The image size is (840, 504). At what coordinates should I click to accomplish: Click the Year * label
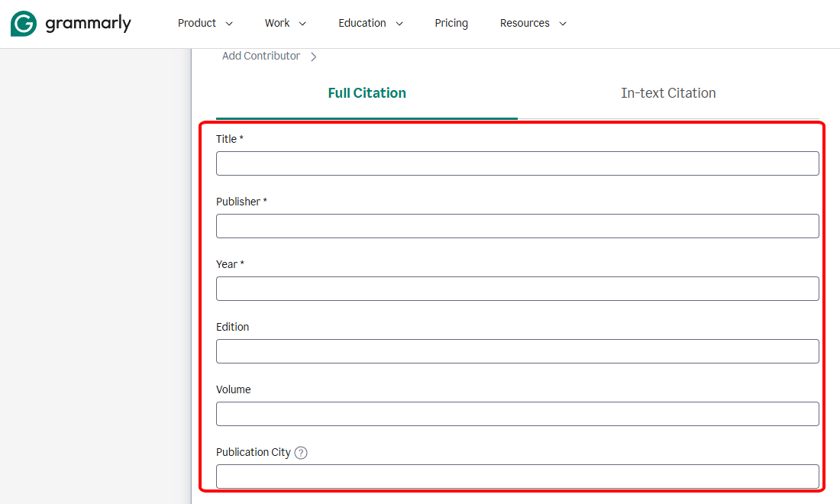pyautogui.click(x=231, y=264)
